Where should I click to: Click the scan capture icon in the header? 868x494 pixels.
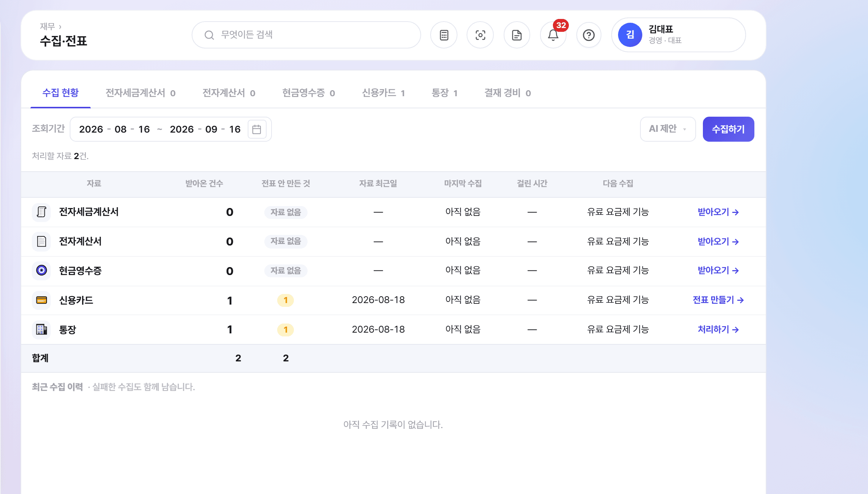[x=480, y=35]
